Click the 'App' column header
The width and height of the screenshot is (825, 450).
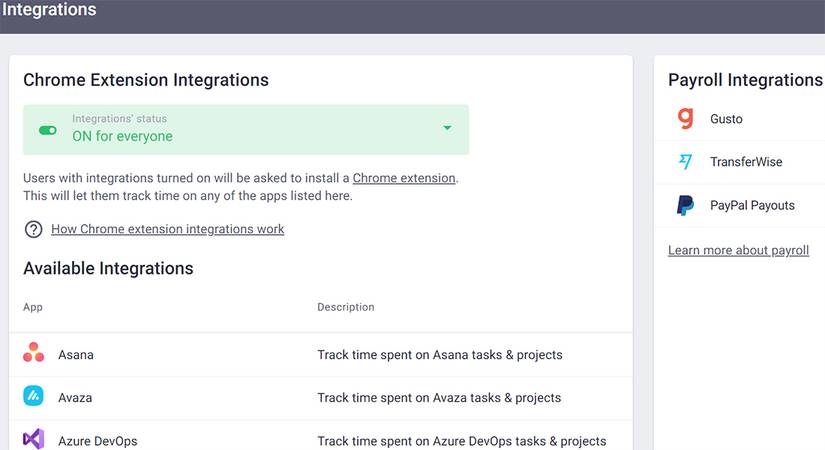point(33,307)
